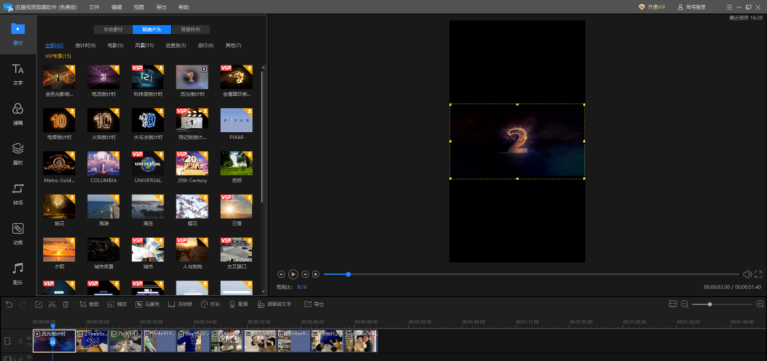Switch to the highlighted middle intro-clips tab
Image resolution: width=767 pixels, height=361 pixels.
click(x=152, y=29)
